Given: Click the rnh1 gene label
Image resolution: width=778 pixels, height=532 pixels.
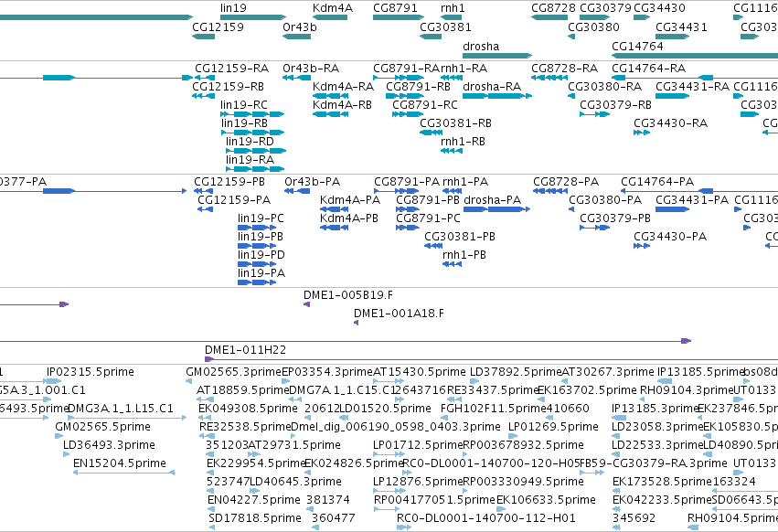Looking at the screenshot, I should [x=453, y=8].
